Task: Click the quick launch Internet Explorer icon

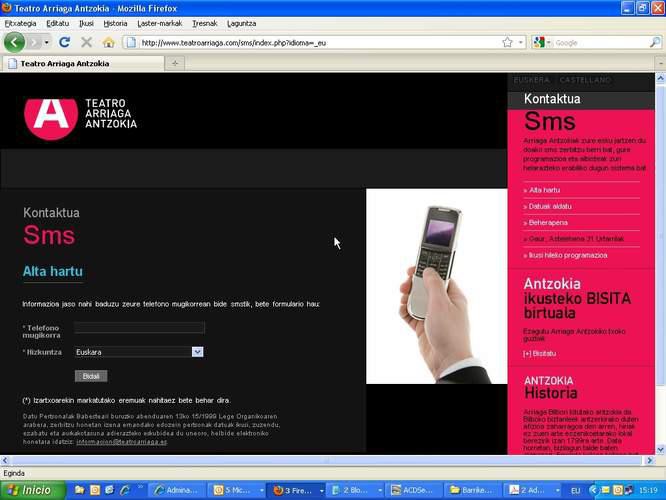Action: (125, 490)
